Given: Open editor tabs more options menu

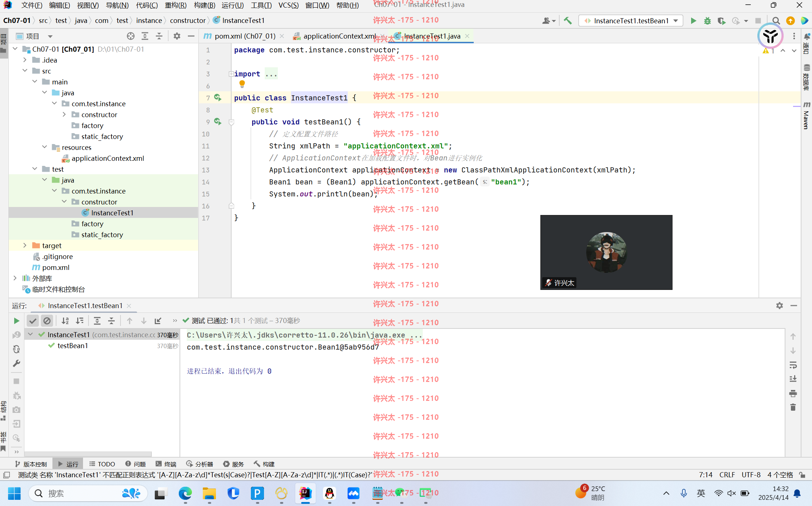Looking at the screenshot, I should click(794, 36).
